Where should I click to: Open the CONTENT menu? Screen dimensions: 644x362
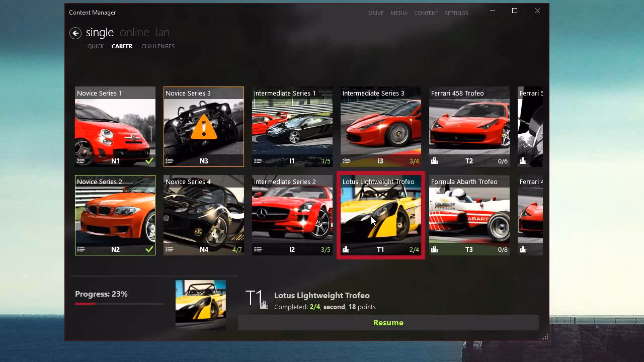tap(426, 13)
